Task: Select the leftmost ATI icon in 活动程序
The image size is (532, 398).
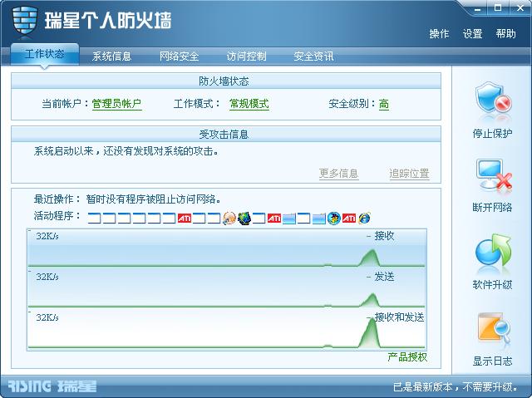Action: (185, 218)
